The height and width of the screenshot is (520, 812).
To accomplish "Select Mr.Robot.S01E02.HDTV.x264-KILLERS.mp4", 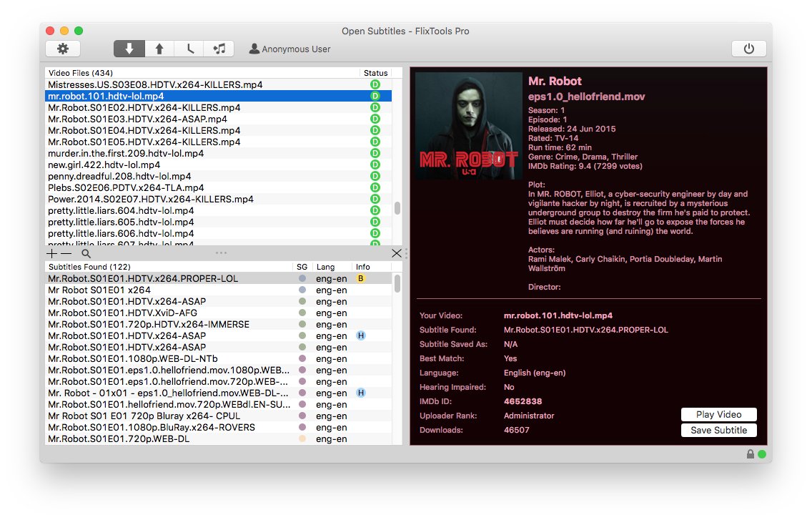I will [x=218, y=108].
